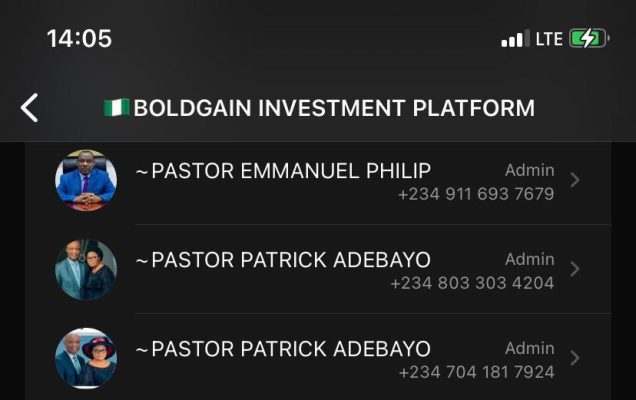
Task: Open avatar of contact with number ending 4204
Action: [x=86, y=269]
